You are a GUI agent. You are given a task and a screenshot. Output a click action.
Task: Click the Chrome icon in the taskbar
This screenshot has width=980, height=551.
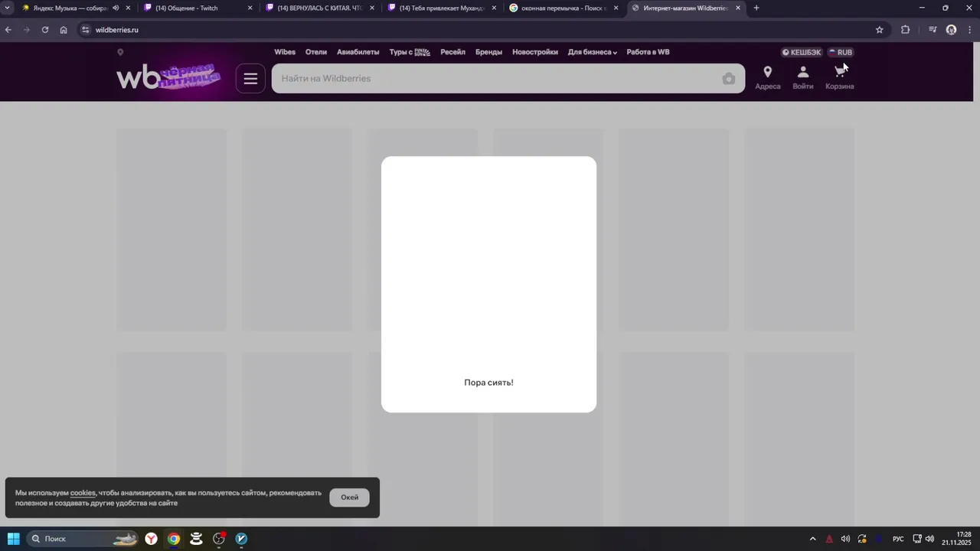(174, 539)
